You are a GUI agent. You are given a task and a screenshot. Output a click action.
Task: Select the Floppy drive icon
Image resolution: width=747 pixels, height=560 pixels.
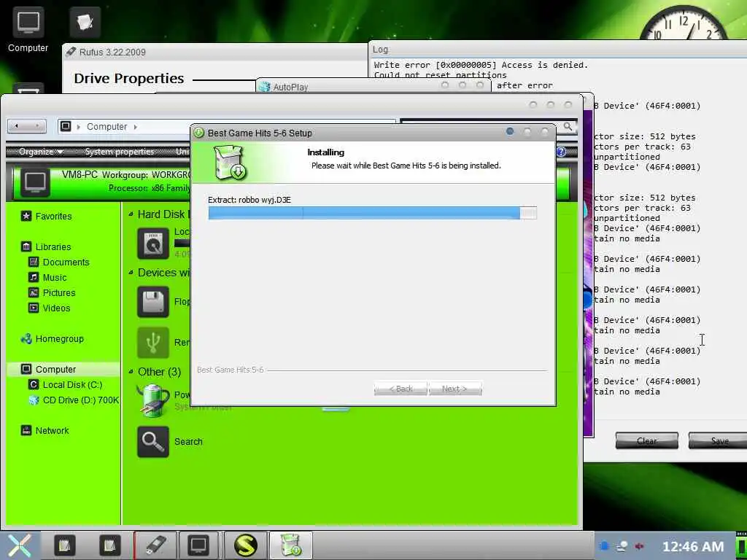[153, 302]
